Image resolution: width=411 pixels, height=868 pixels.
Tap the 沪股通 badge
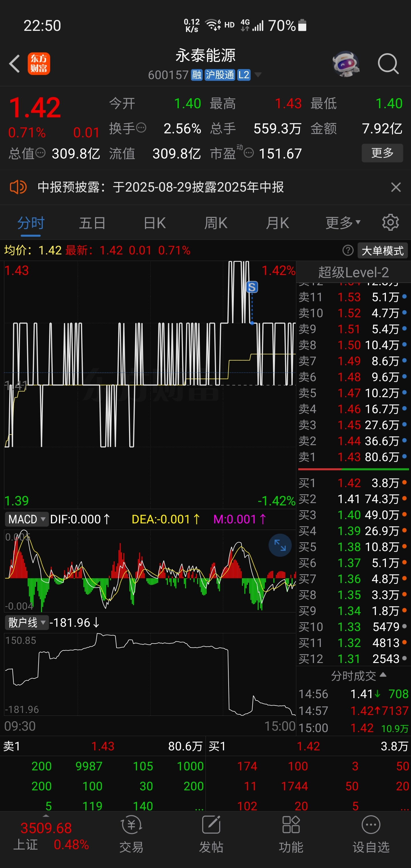pos(220,75)
